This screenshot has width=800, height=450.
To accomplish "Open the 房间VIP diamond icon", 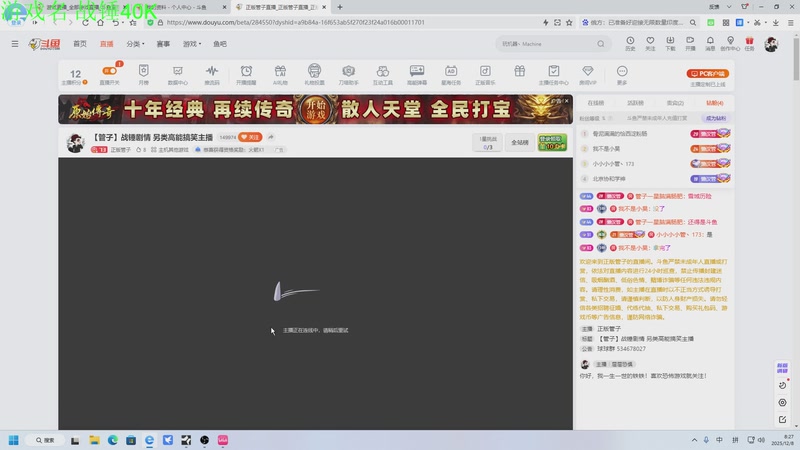I will [x=588, y=74].
